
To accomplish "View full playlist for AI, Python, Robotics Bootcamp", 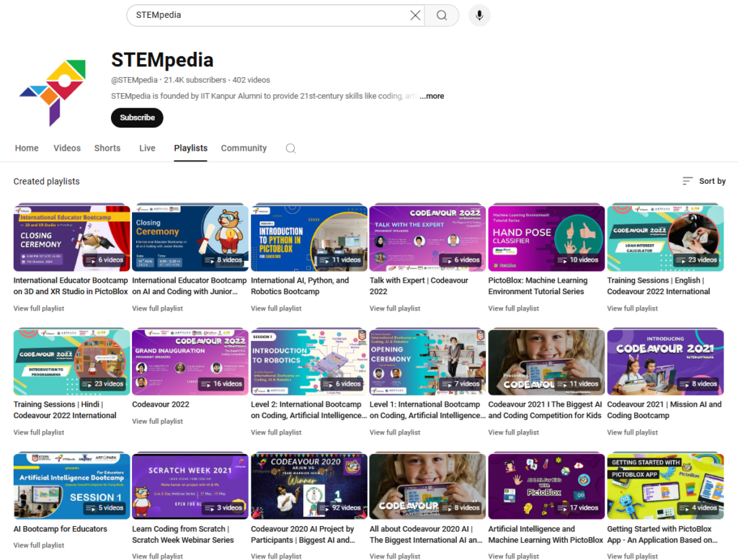I will [276, 308].
